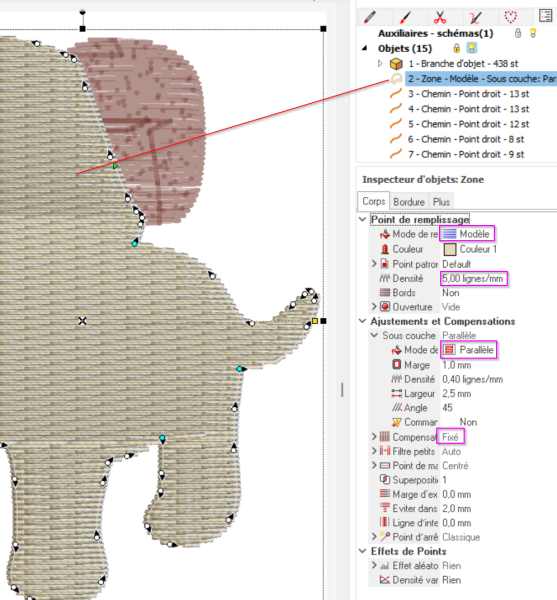
Task: Click the path icon of object 7
Action: point(396,154)
